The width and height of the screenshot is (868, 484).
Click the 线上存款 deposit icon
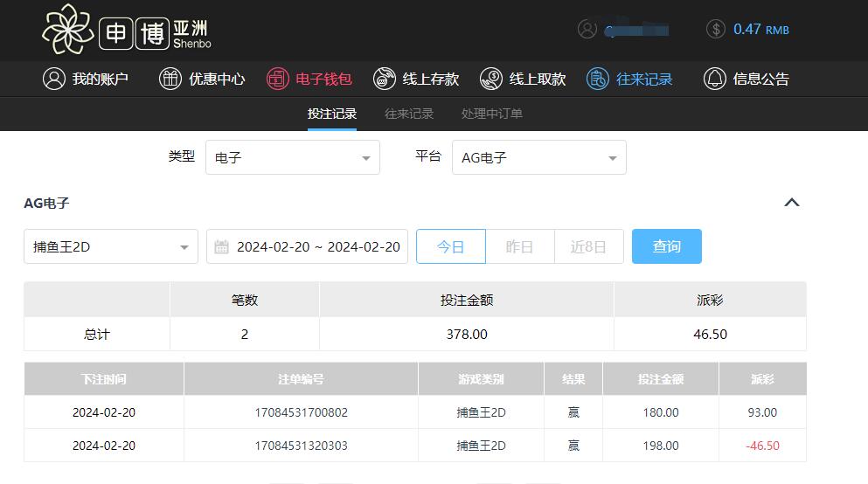point(385,79)
